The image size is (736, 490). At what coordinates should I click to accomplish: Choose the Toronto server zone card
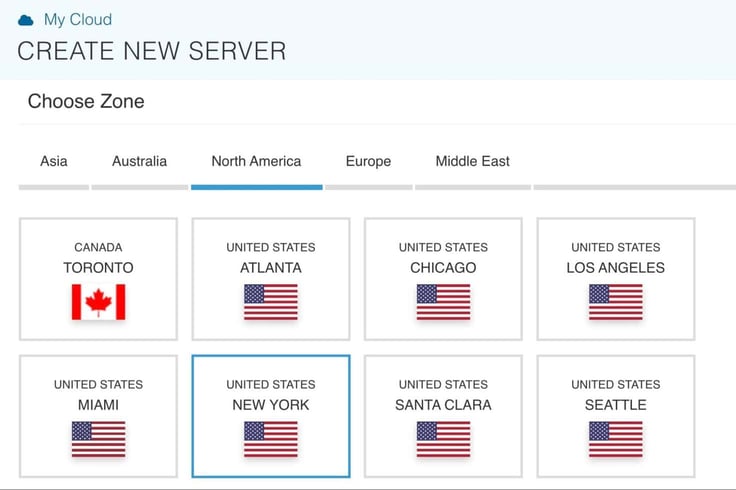[99, 279]
